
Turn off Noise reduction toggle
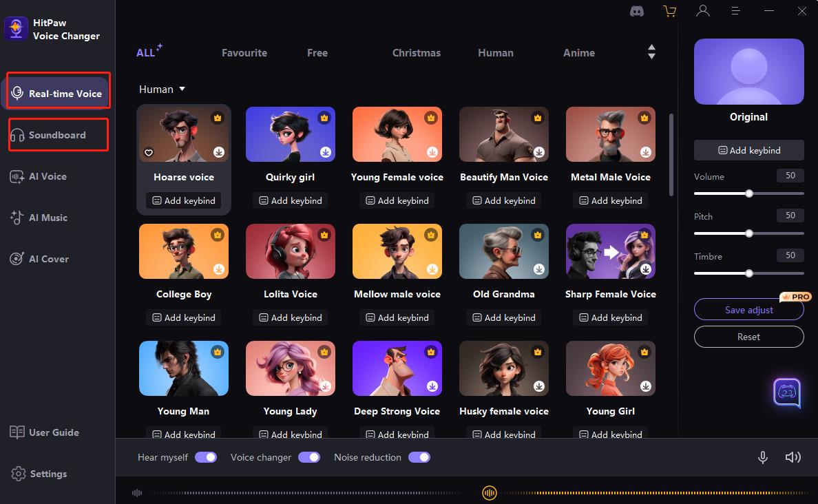click(x=419, y=457)
